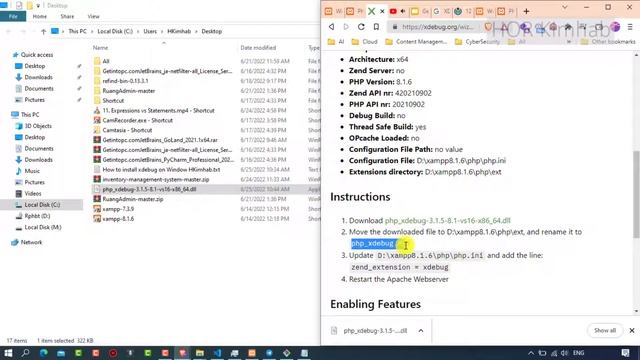Switch to the Google 'XD' tab
Image resolution: width=640 pixels, height=360 pixels.
441,11
